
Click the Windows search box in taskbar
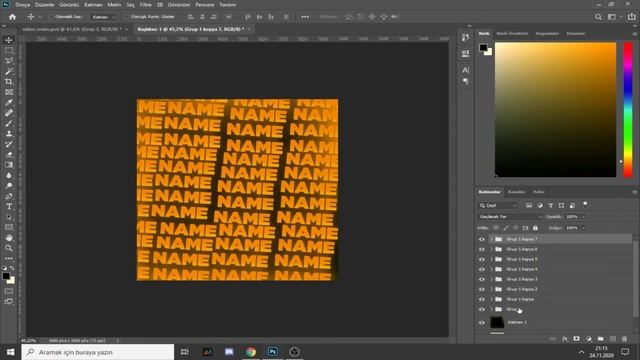coord(98,352)
